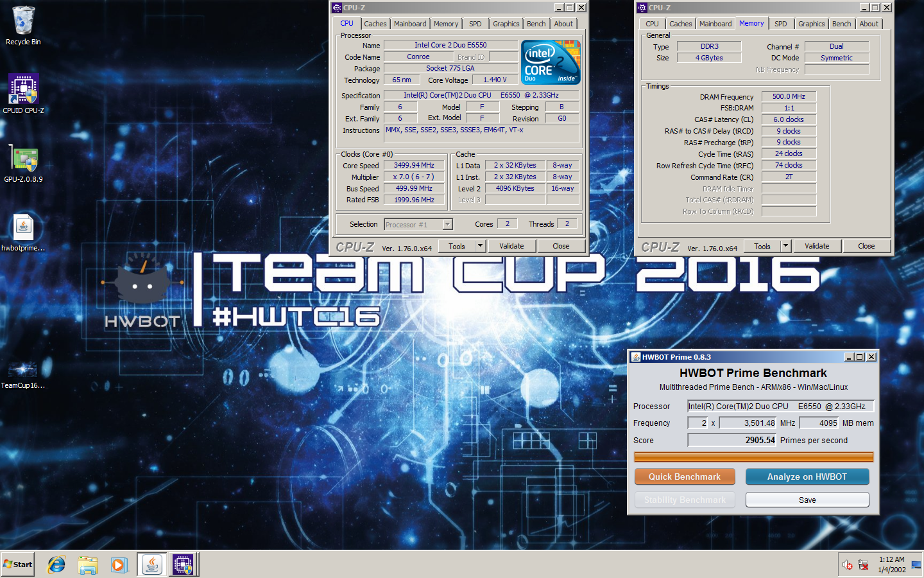Switch to Caches tab in left CPU-Z

point(375,24)
